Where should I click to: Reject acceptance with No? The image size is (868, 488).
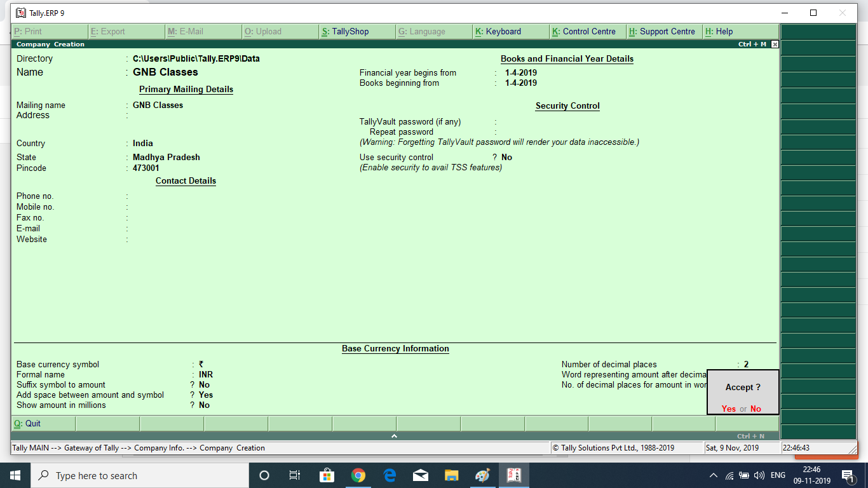click(756, 409)
